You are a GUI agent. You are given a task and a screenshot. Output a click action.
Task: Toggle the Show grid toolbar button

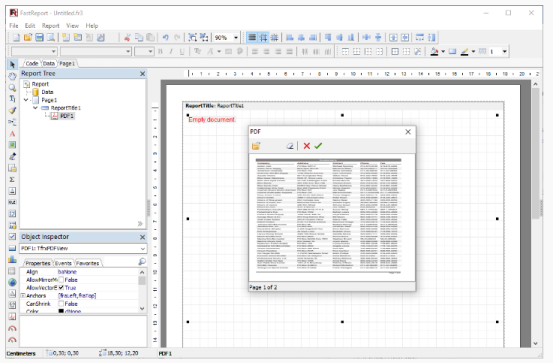tap(252, 37)
